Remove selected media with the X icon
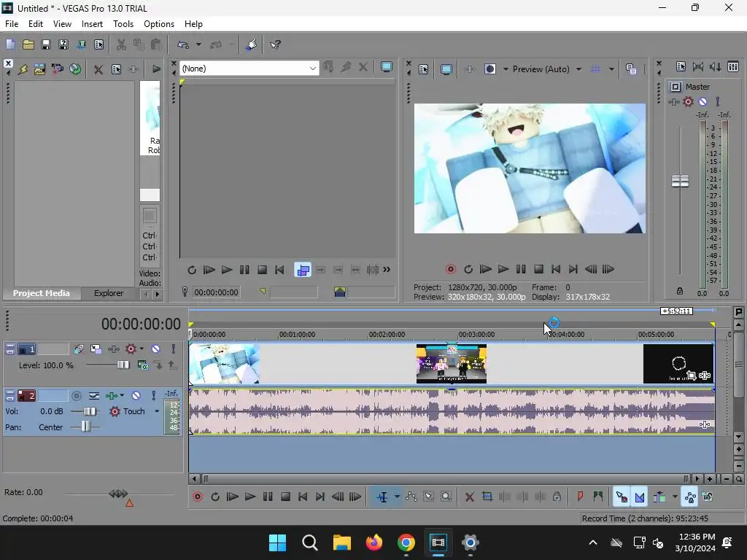Image resolution: width=747 pixels, height=560 pixels. coord(98,69)
